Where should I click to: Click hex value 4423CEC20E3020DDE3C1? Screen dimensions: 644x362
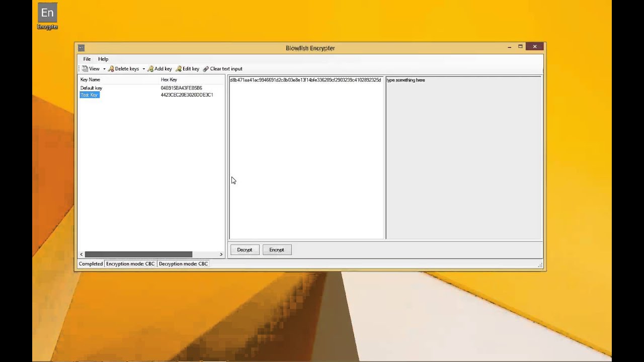tap(187, 95)
